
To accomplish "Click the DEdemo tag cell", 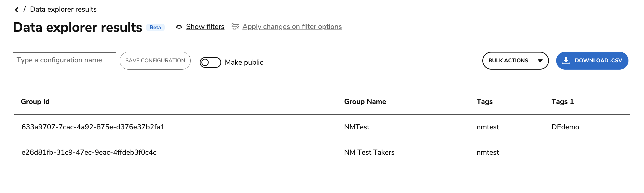I will [565, 127].
